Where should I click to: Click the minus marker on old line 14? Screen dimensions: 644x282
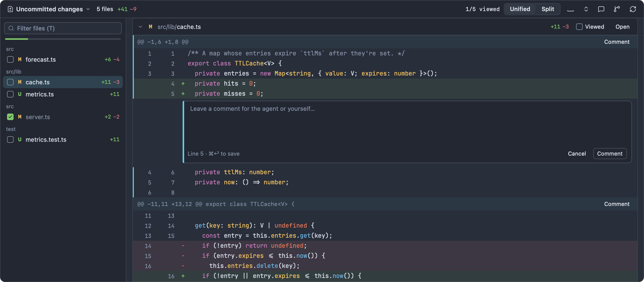coord(183,246)
